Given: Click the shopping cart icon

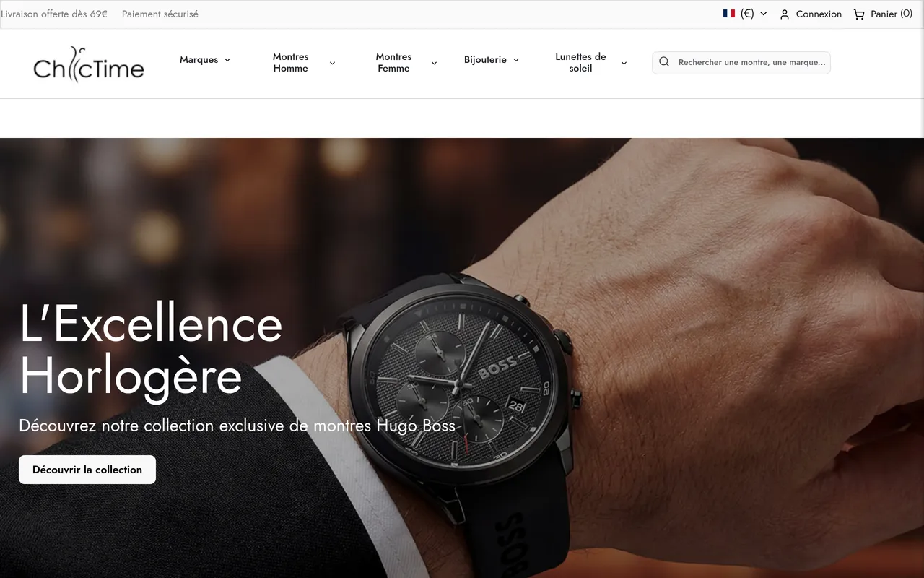Looking at the screenshot, I should coord(859,14).
